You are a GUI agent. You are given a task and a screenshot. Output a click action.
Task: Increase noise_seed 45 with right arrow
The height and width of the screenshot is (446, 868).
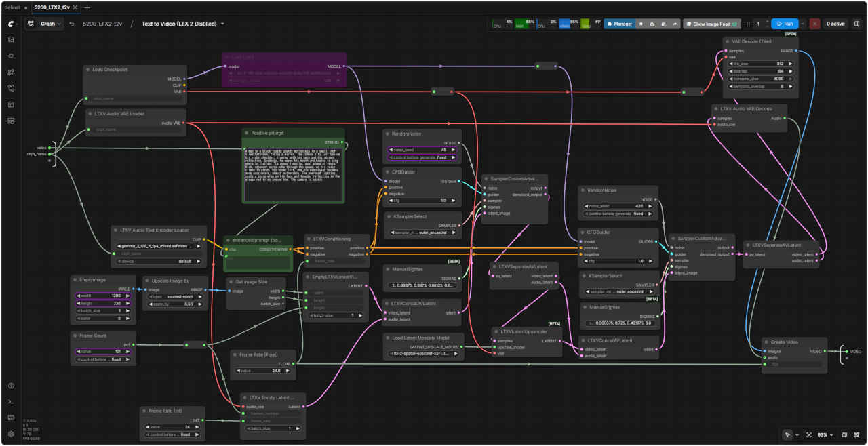tap(454, 150)
